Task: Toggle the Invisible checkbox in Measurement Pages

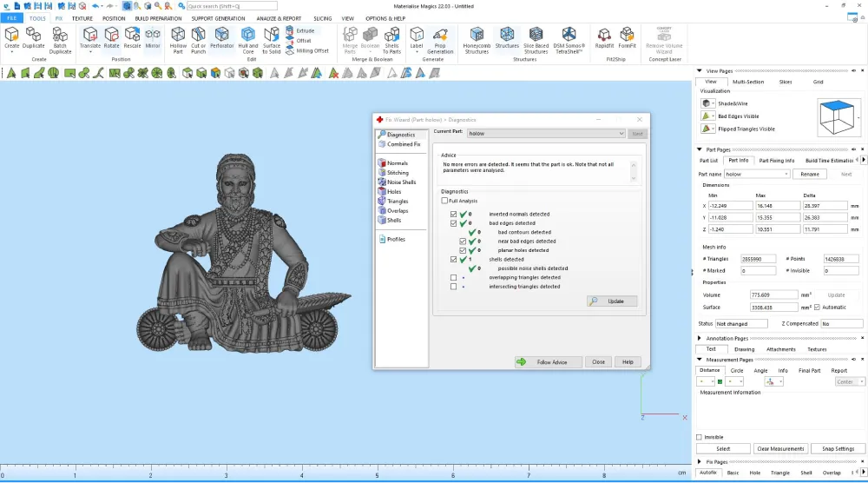Action: point(699,437)
